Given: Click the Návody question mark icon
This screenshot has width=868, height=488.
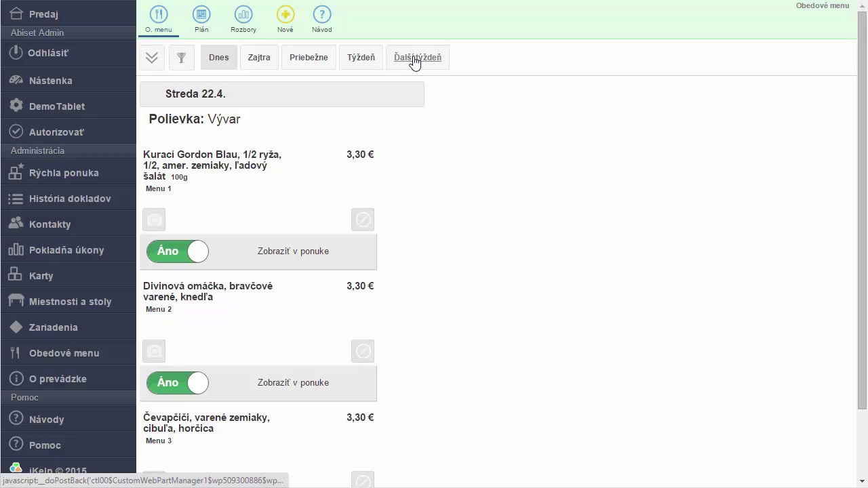Looking at the screenshot, I should (16, 419).
